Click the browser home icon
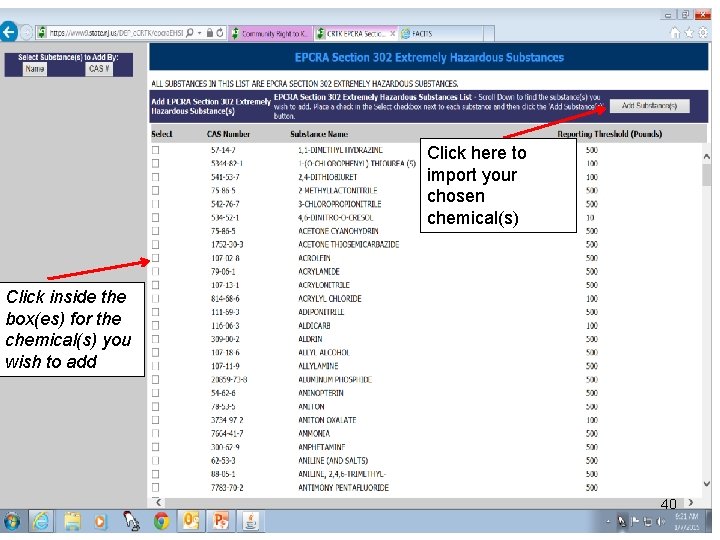Image resolution: width=720 pixels, height=540 pixels. click(x=675, y=33)
